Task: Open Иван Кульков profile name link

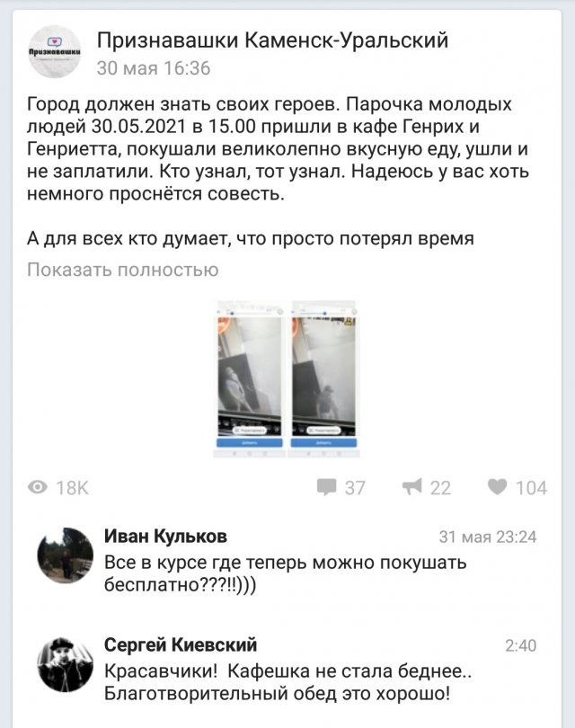Action: 165,537
